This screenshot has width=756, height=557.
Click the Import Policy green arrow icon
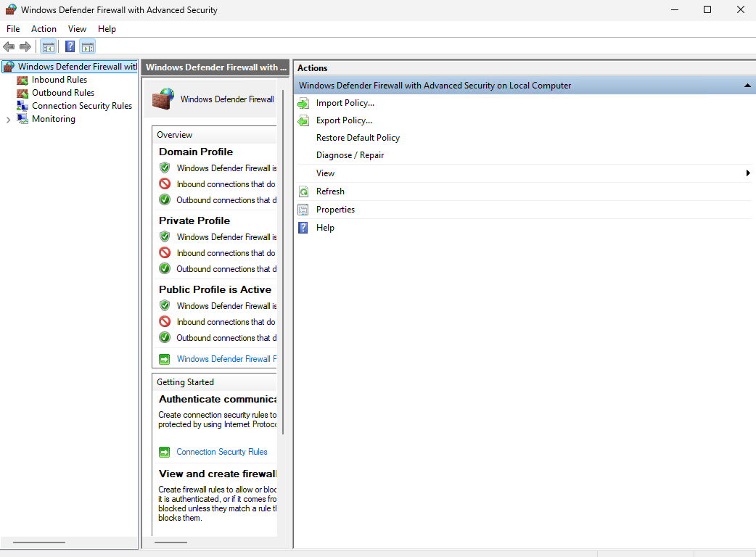click(303, 103)
